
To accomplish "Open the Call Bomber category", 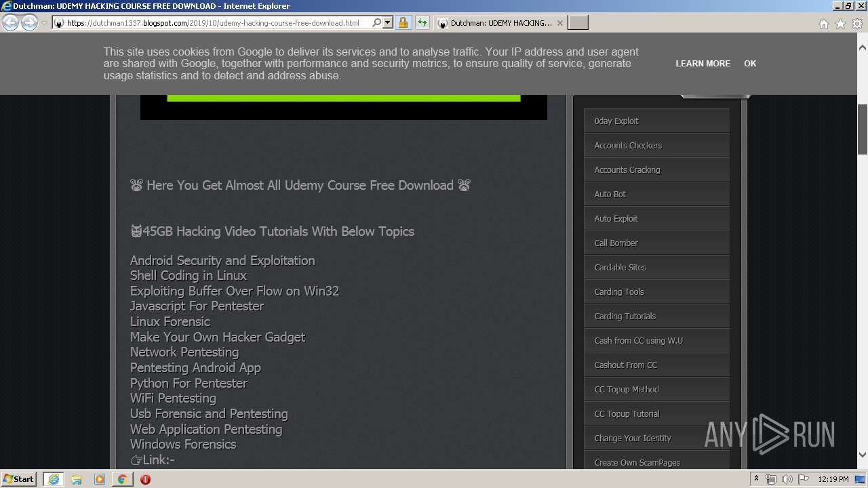I will 656,243.
